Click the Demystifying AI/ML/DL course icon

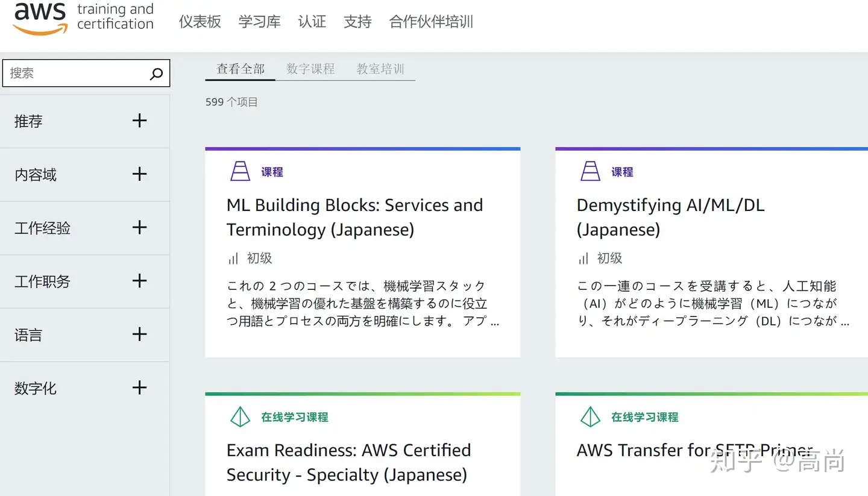[590, 172]
